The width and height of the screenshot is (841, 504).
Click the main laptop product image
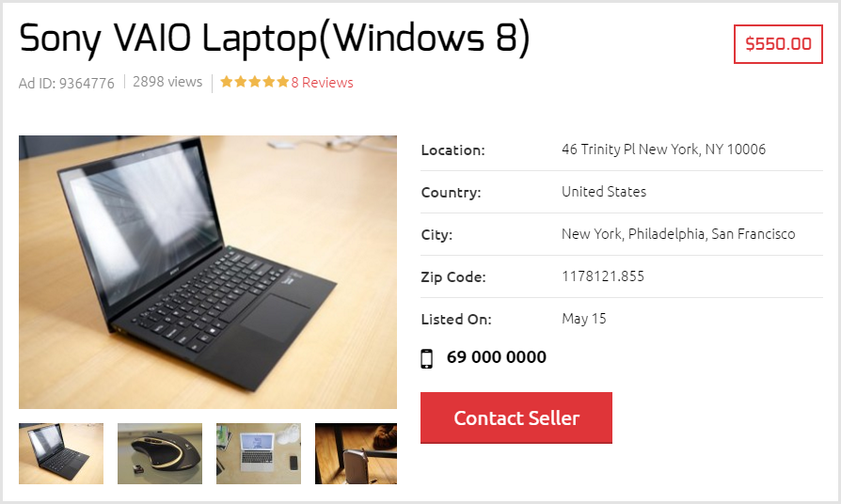coord(208,272)
